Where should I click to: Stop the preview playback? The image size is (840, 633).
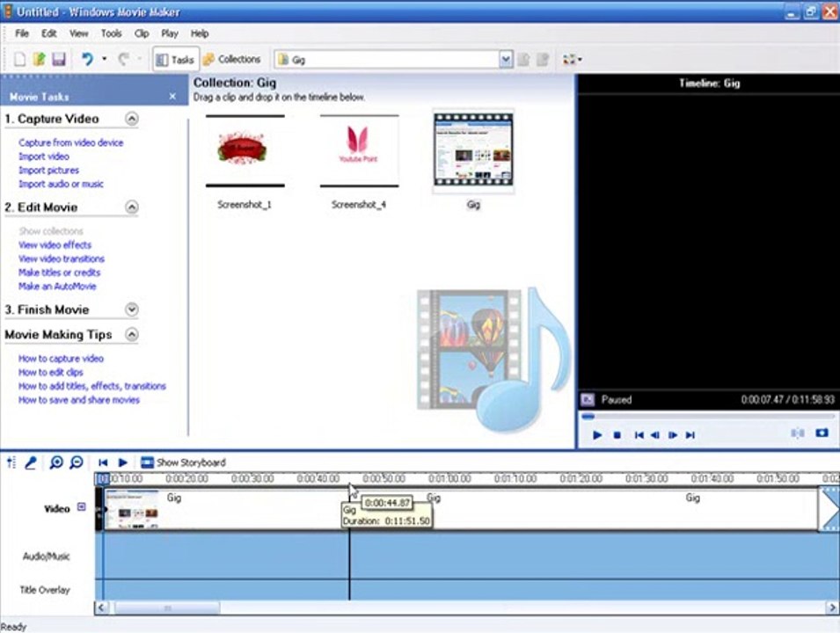[x=617, y=435]
